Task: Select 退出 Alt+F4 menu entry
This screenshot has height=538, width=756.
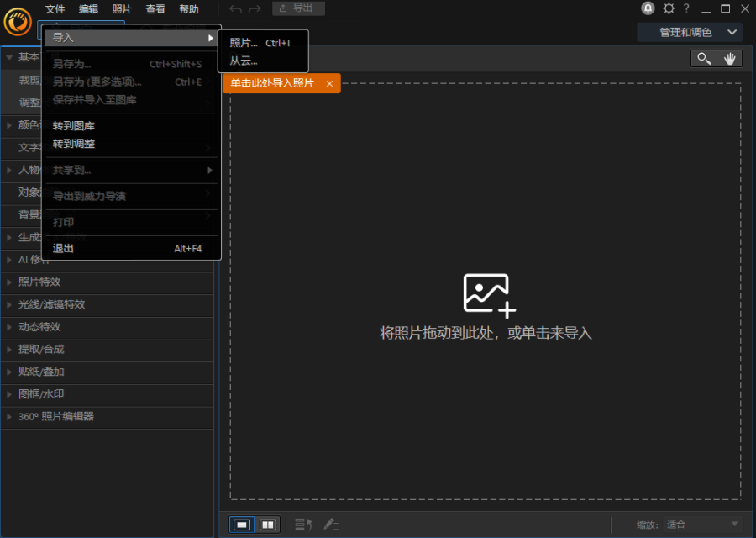Action: point(131,249)
